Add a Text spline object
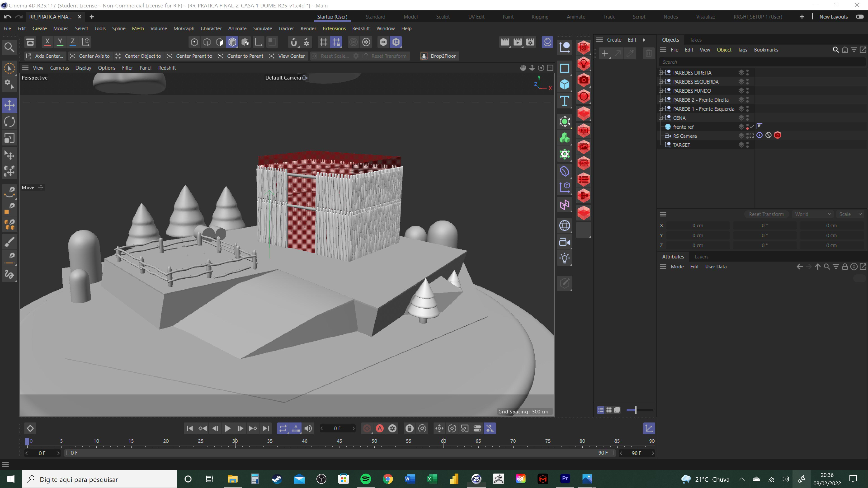 [564, 101]
